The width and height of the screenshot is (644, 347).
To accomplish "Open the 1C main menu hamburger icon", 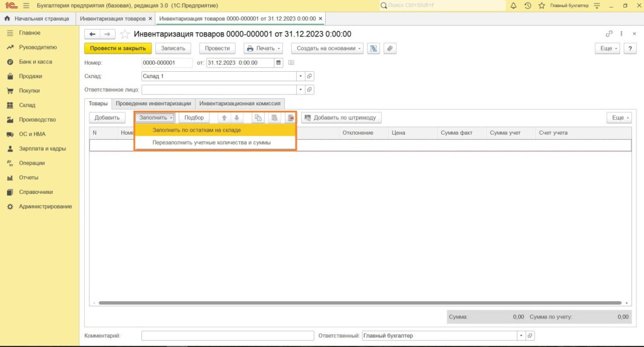I will click(x=26, y=6).
